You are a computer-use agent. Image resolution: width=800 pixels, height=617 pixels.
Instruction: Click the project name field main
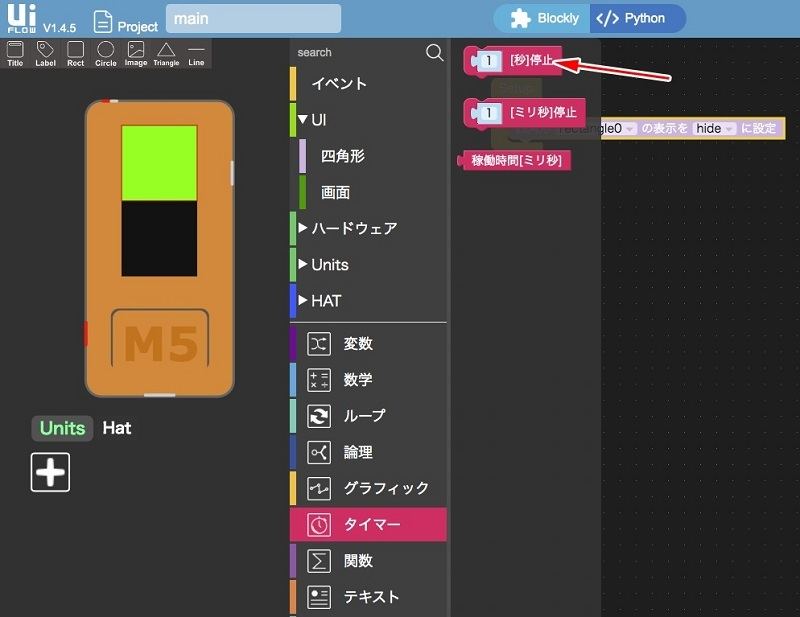pyautogui.click(x=252, y=19)
